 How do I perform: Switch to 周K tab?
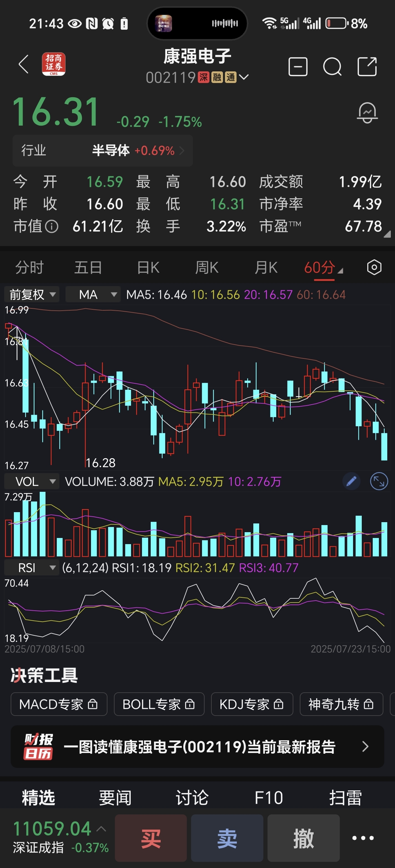[207, 268]
